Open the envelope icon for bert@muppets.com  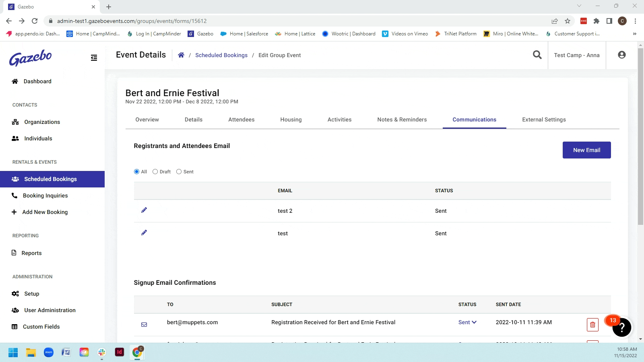coord(144,325)
